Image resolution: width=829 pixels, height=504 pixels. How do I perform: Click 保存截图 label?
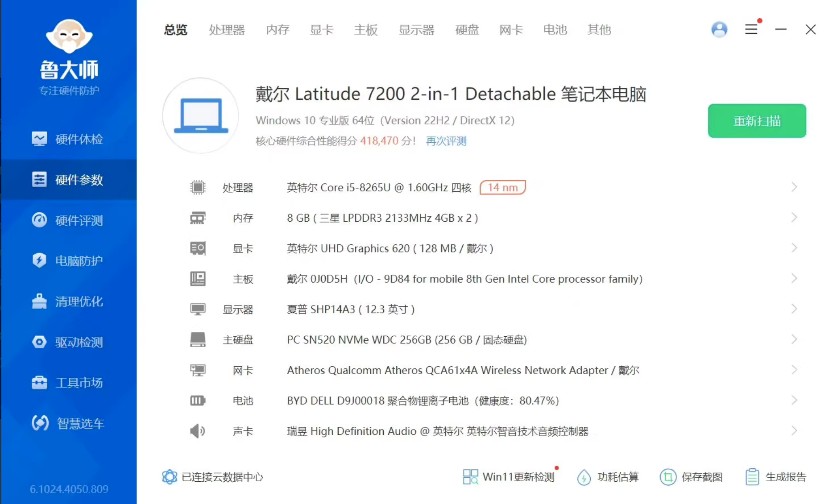[x=702, y=477]
